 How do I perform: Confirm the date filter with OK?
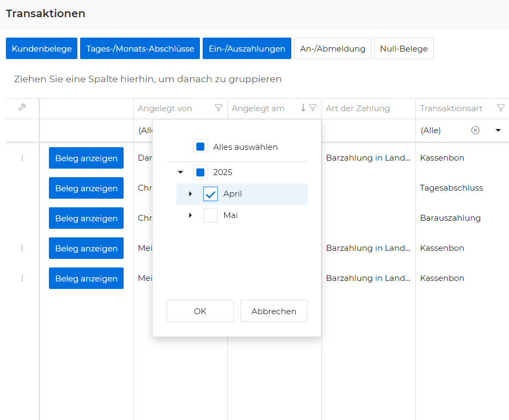(200, 311)
